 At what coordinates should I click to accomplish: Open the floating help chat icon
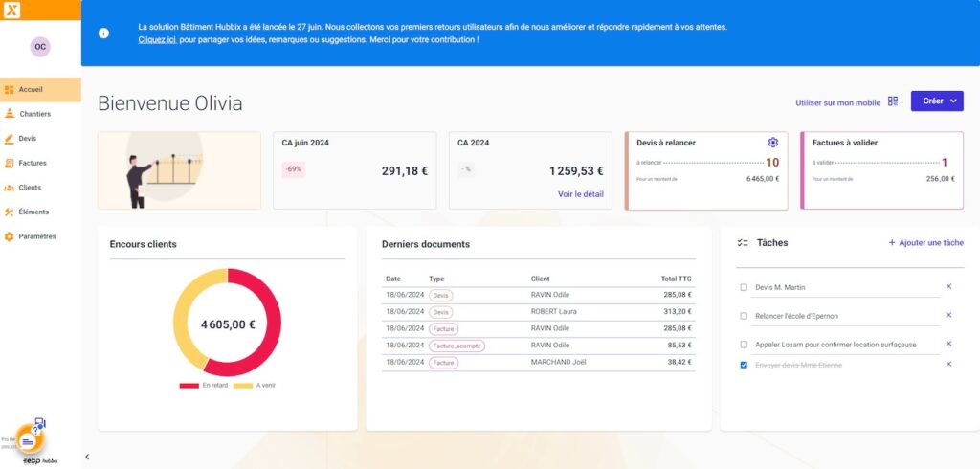click(29, 441)
